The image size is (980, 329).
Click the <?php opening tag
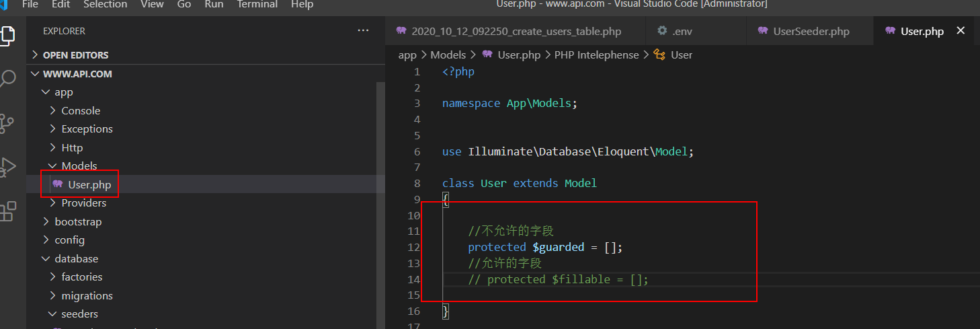coord(458,71)
